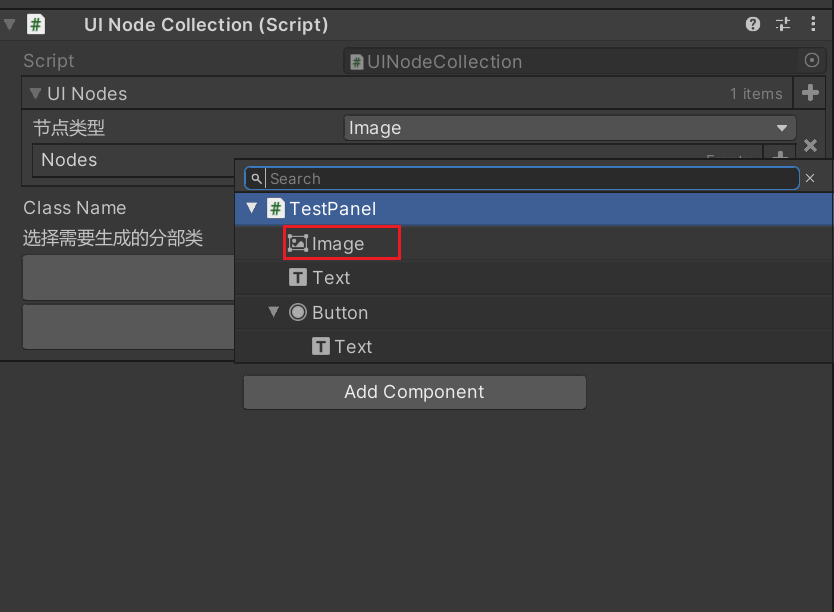
Task: Open the component help reference icon
Action: (x=753, y=24)
